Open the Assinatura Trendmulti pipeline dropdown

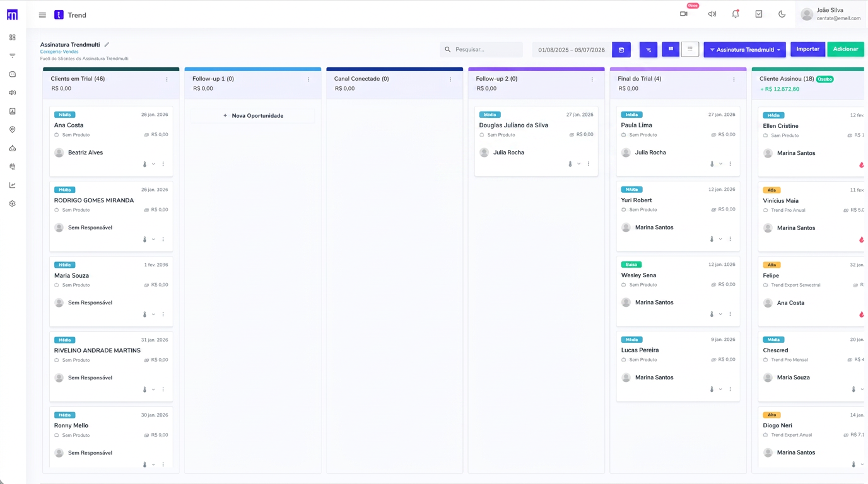(x=745, y=50)
